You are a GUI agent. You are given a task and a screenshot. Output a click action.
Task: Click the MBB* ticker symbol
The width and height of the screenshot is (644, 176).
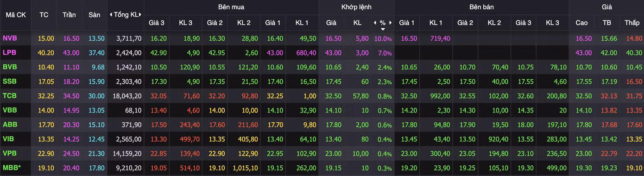point(12,168)
